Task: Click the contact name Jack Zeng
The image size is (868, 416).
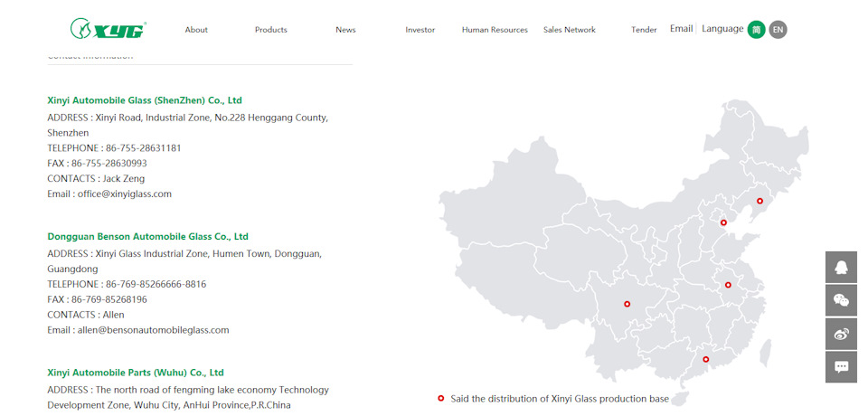Action: coord(124,179)
